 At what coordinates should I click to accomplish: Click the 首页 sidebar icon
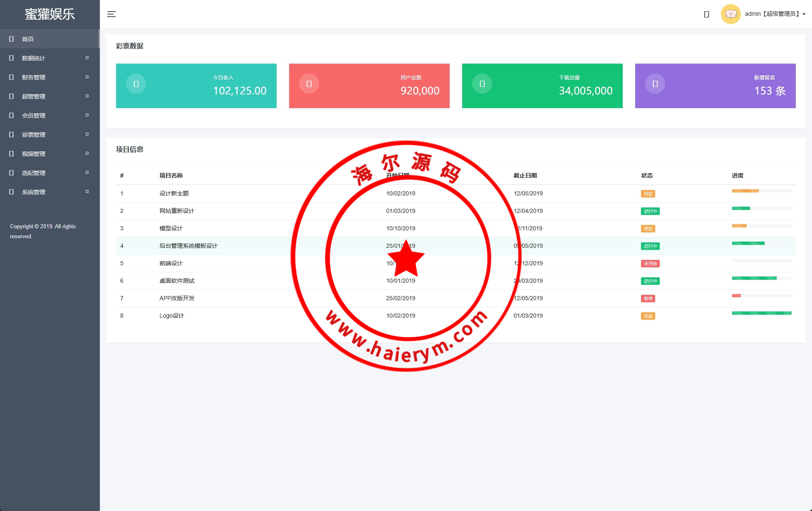pos(12,39)
